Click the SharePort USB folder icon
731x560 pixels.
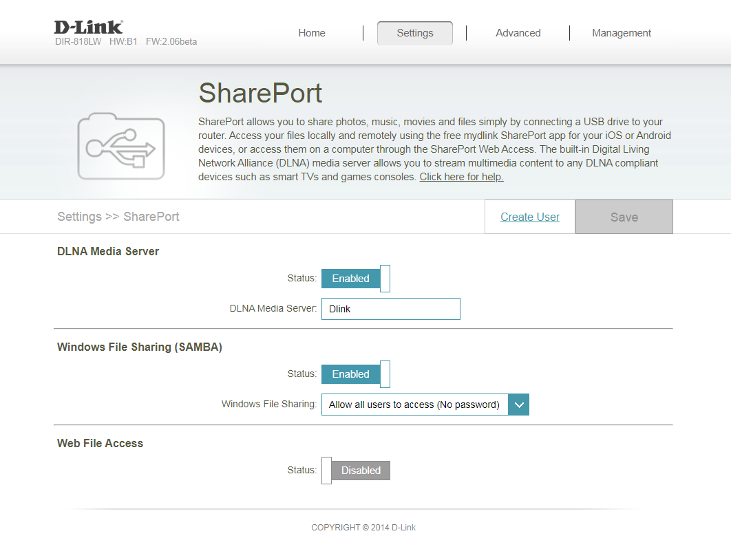point(120,146)
